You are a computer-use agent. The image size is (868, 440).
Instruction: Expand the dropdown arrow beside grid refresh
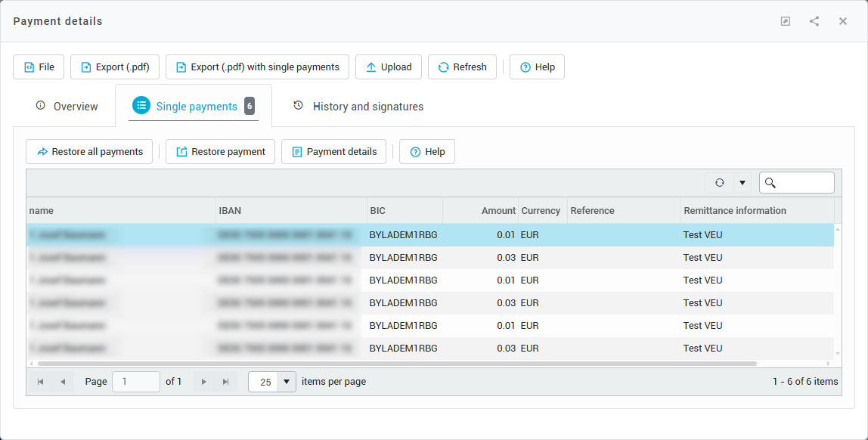tap(742, 183)
